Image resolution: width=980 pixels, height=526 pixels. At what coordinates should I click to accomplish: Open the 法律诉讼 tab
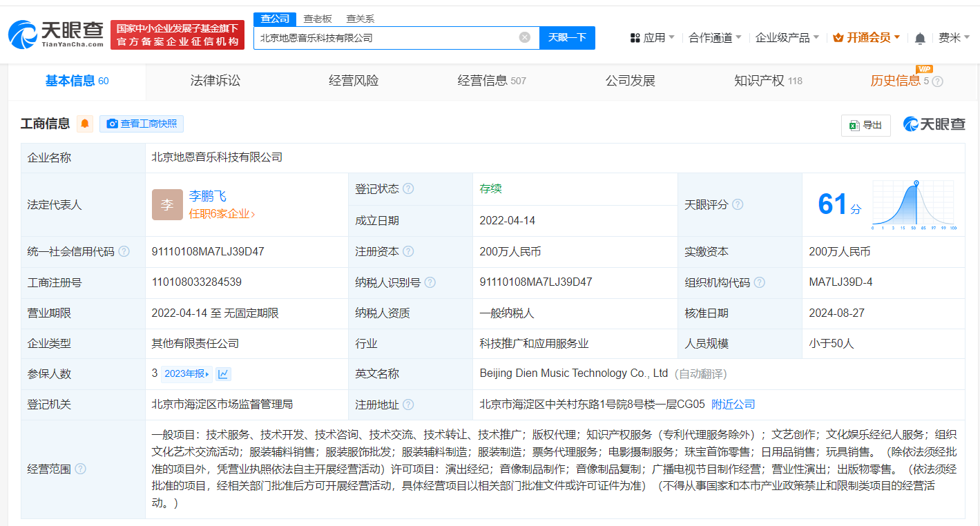click(215, 80)
